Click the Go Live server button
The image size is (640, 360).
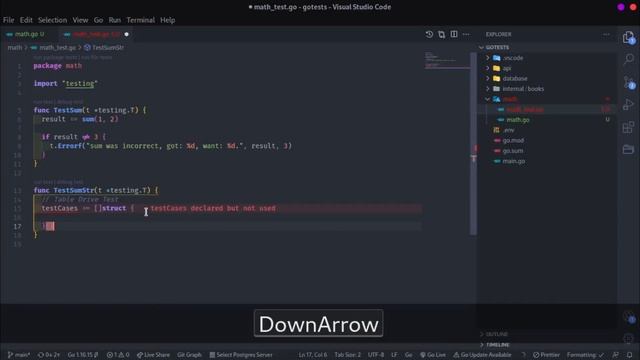click(433, 355)
